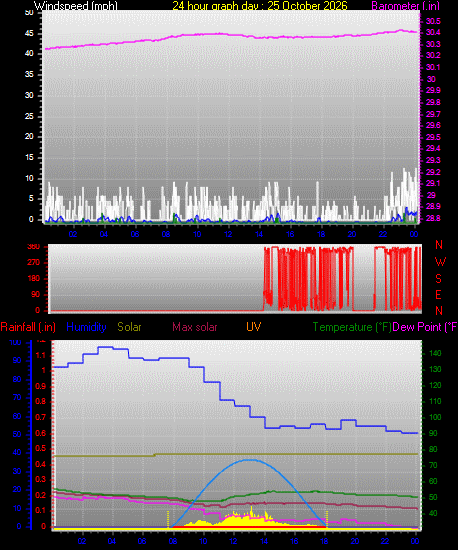458x550 pixels.
Task: Click the 0.3 rainfall axis value
Action: (x=41, y=479)
